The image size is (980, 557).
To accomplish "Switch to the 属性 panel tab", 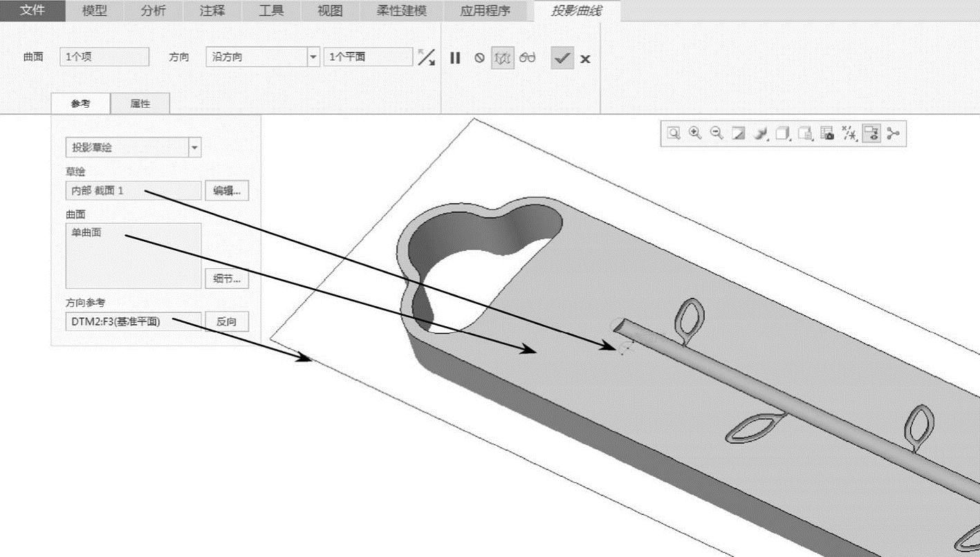I will 140,104.
